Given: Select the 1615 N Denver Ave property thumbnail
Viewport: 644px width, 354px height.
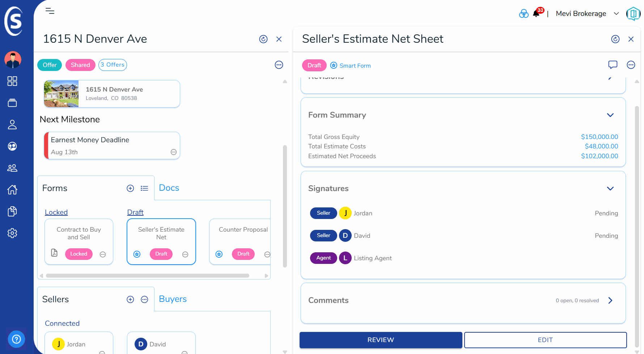Looking at the screenshot, I should [x=61, y=94].
